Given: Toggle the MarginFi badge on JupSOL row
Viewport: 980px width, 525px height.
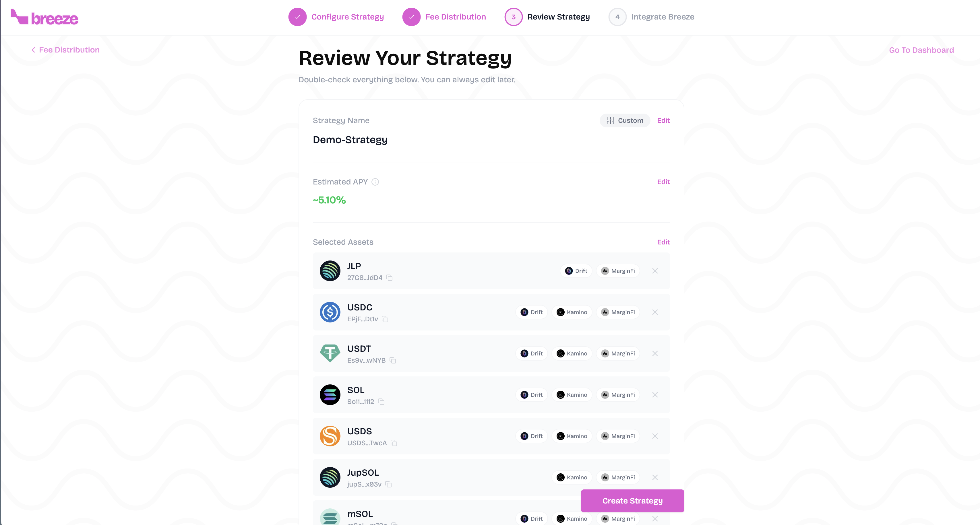Looking at the screenshot, I should 618,477.
